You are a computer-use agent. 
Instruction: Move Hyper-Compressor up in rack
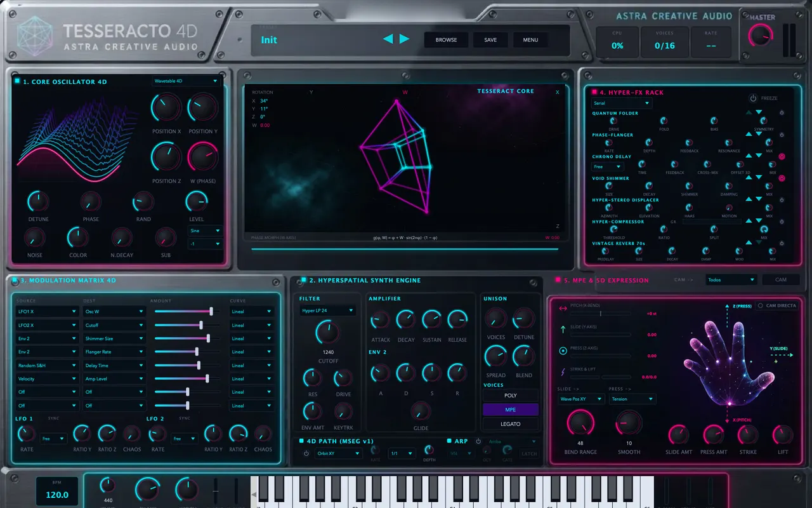749,221
